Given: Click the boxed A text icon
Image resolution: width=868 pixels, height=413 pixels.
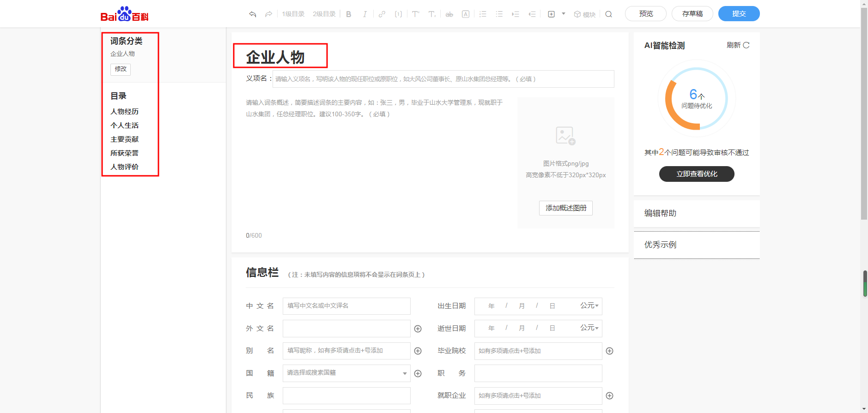Looking at the screenshot, I should click(x=466, y=14).
